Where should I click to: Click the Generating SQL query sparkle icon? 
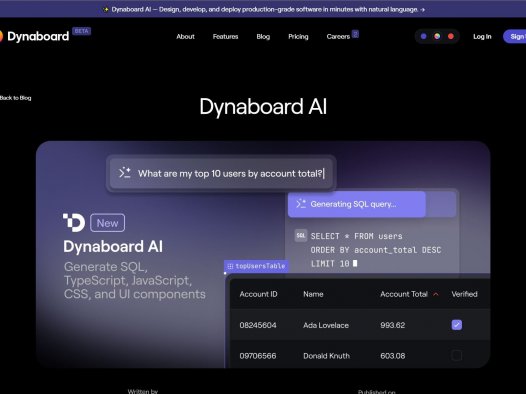tap(301, 204)
